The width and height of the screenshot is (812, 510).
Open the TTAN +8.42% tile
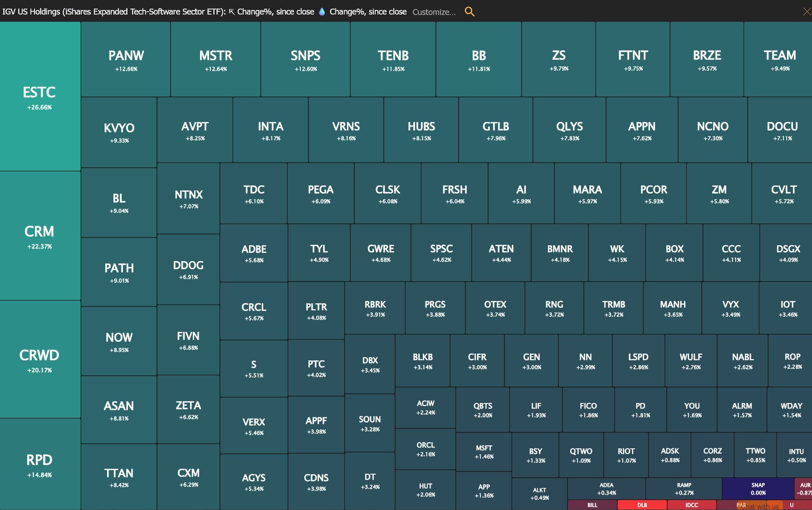119,477
